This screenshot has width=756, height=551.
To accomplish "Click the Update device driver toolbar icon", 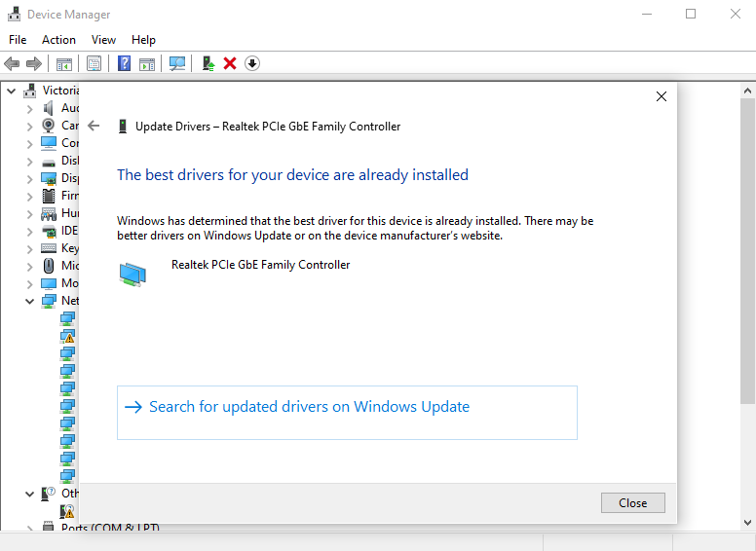I will click(208, 63).
